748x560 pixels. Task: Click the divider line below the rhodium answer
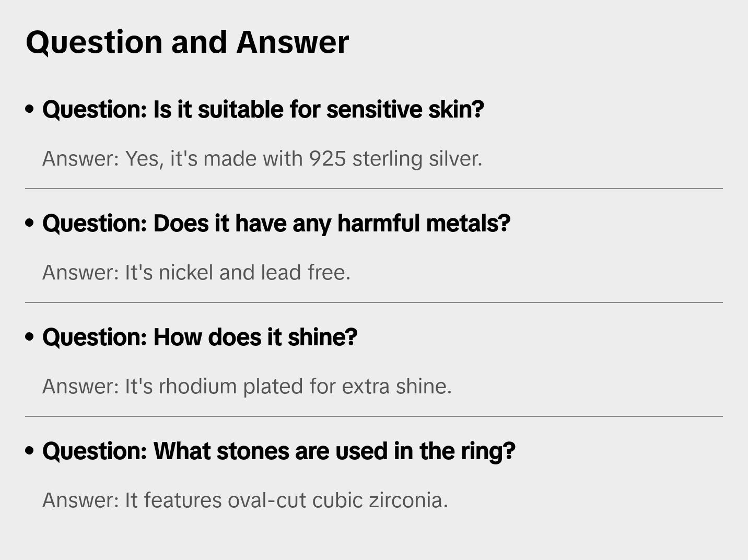[374, 416]
